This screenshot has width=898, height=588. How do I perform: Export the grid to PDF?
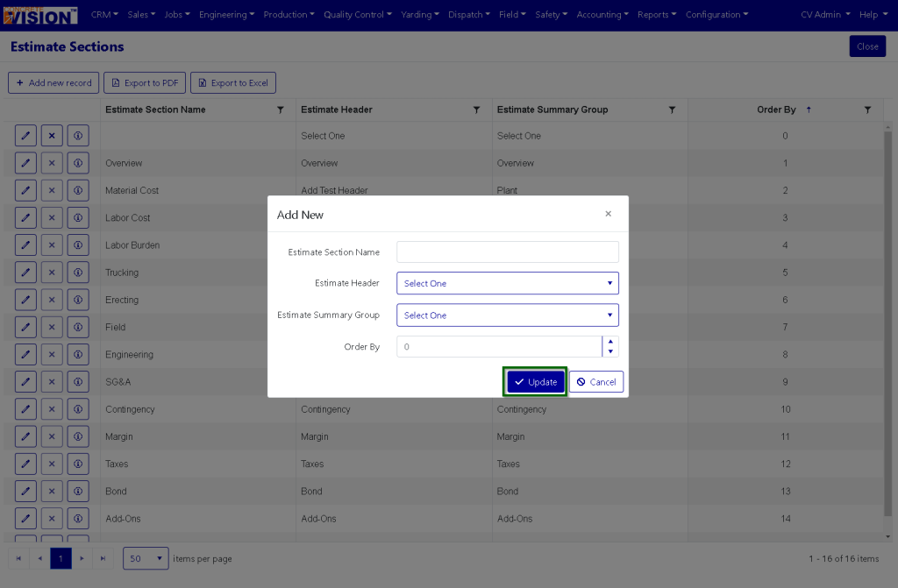click(x=145, y=83)
